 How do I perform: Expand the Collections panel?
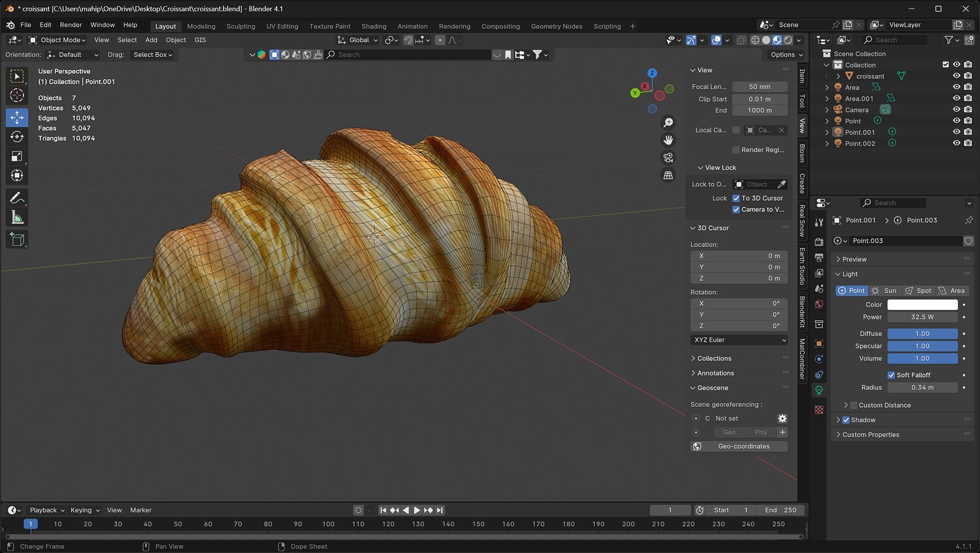point(714,358)
